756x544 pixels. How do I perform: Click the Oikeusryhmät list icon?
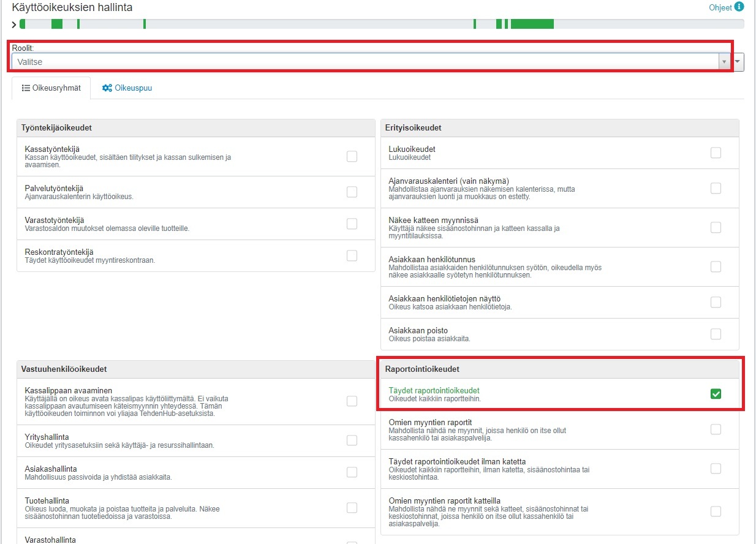click(26, 88)
